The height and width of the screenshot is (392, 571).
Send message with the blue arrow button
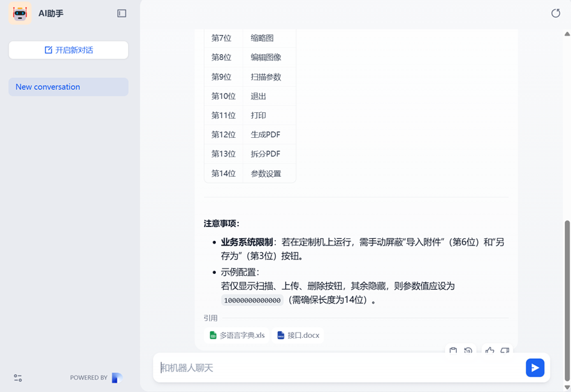pos(535,368)
